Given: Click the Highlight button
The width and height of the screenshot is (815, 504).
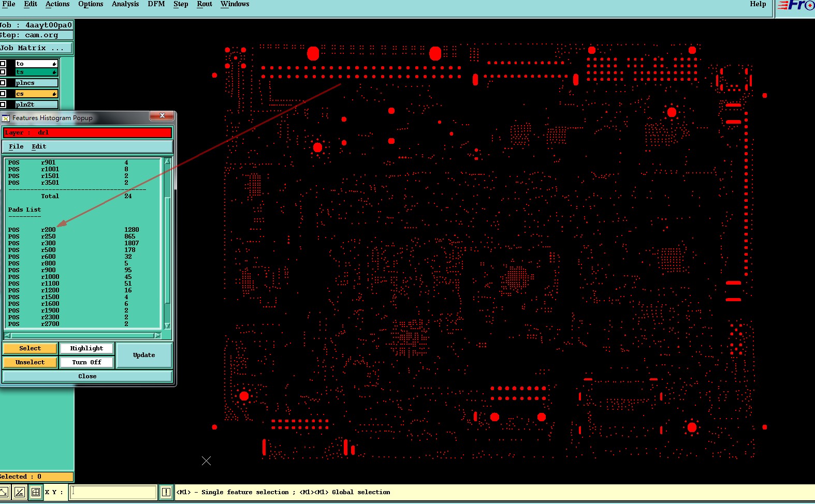Looking at the screenshot, I should (x=86, y=348).
